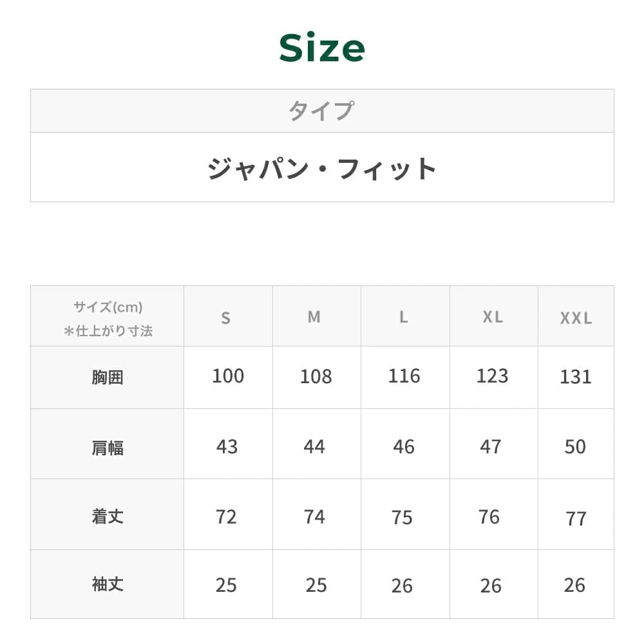Viewport: 644px width, 644px height.
Task: Click the green Size heading
Action: click(322, 48)
